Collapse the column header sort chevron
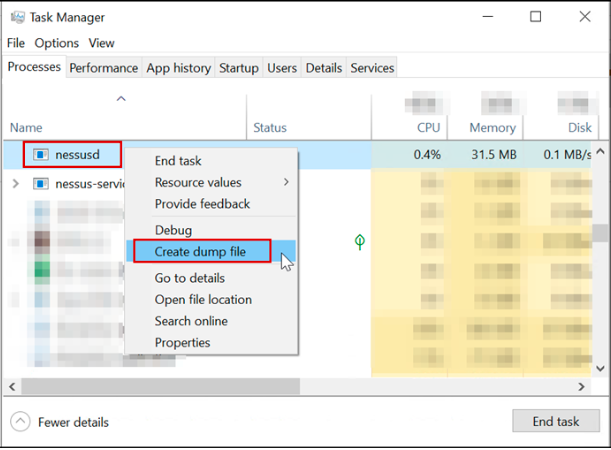 pyautogui.click(x=121, y=99)
